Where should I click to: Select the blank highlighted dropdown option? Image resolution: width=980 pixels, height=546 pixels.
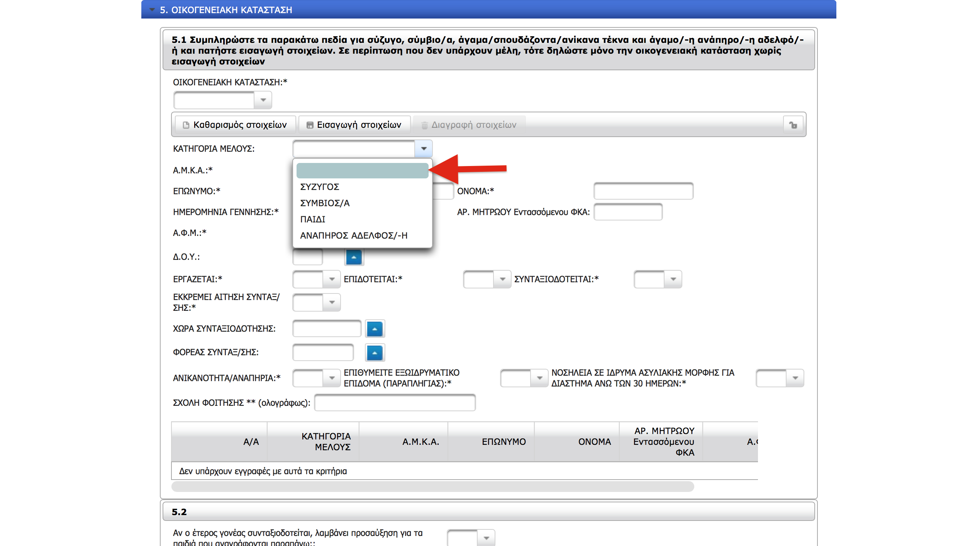click(x=362, y=170)
